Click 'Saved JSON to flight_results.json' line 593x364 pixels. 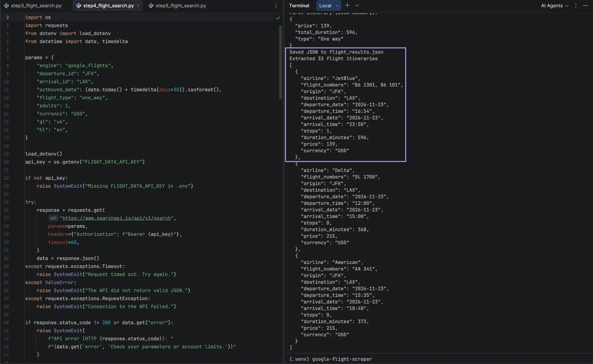point(336,52)
